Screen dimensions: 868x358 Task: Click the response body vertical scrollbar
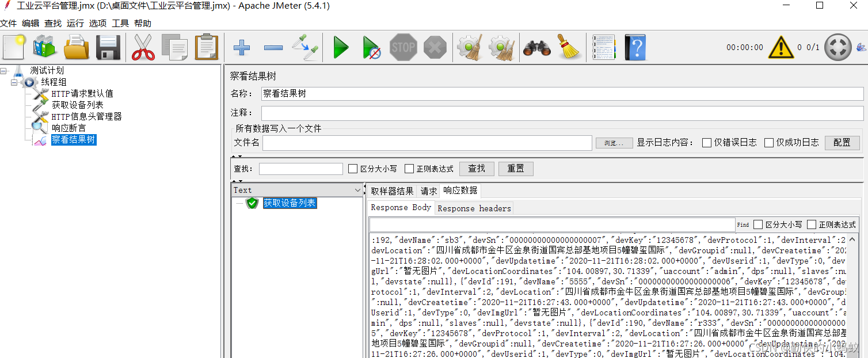[x=853, y=295]
